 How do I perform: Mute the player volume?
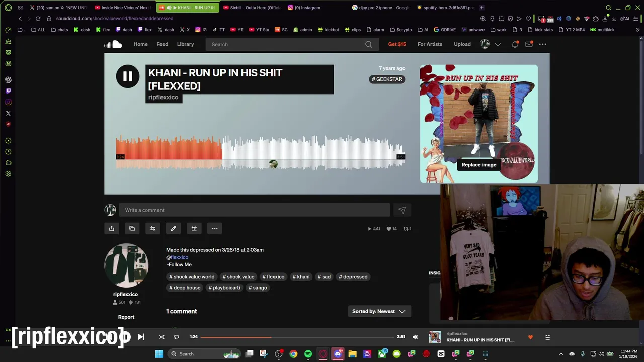coord(416,337)
